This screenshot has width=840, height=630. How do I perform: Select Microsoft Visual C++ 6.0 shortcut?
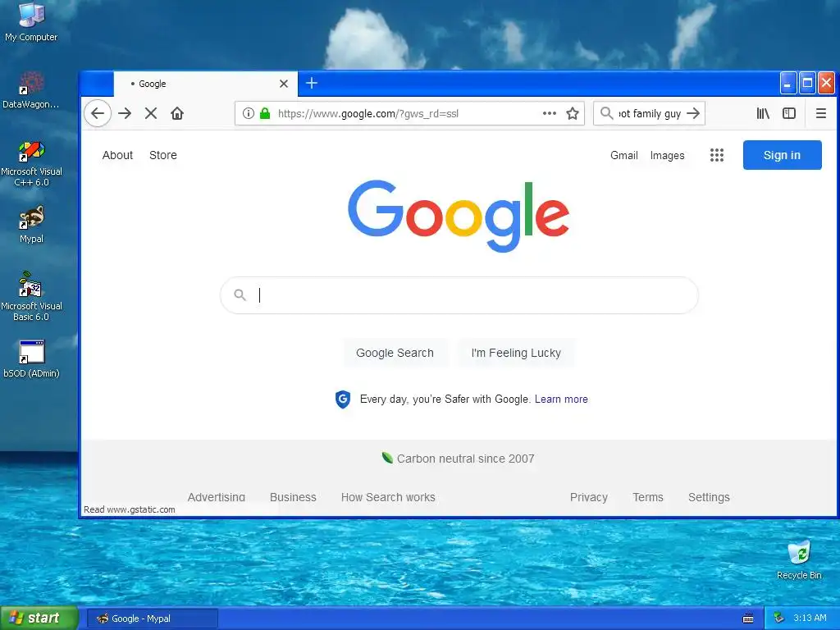point(31,163)
